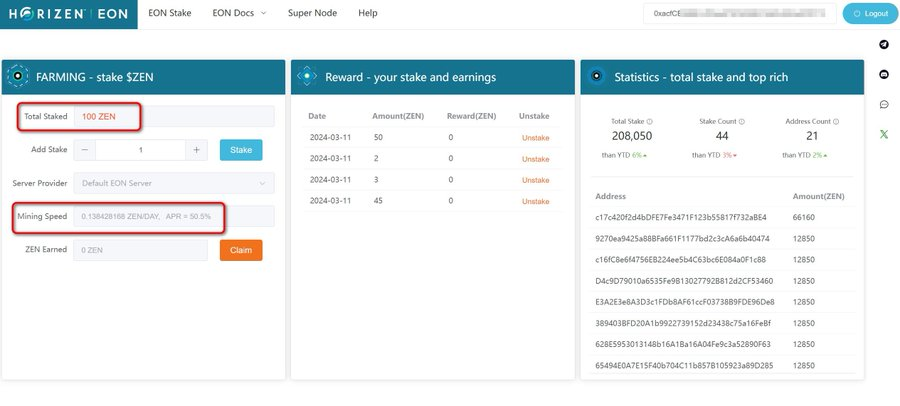Go to the Super Node page

[312, 13]
